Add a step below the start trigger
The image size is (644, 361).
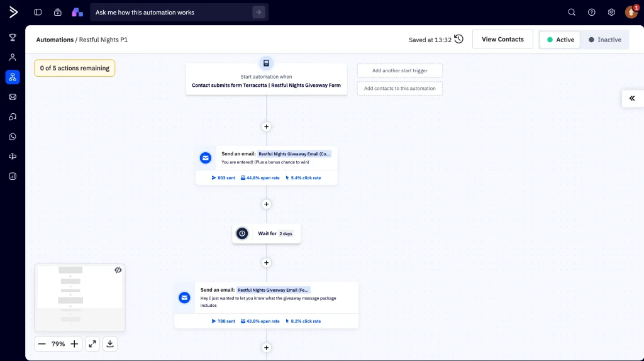click(x=266, y=126)
